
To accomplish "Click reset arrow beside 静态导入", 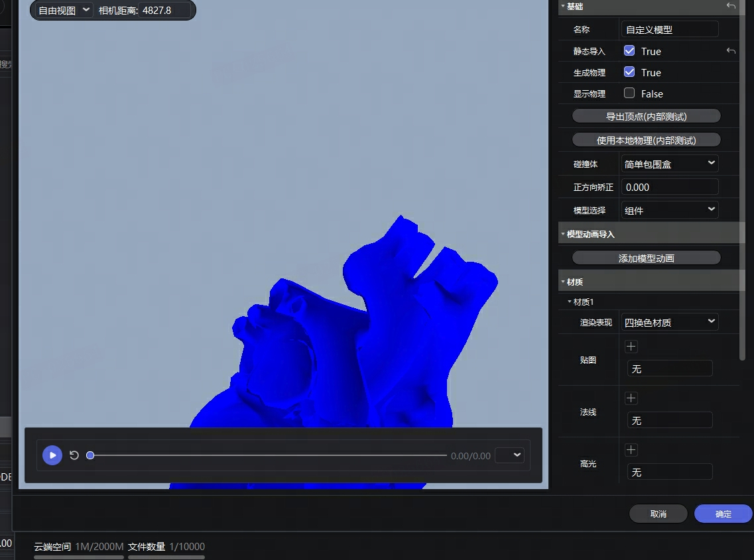I will [731, 51].
